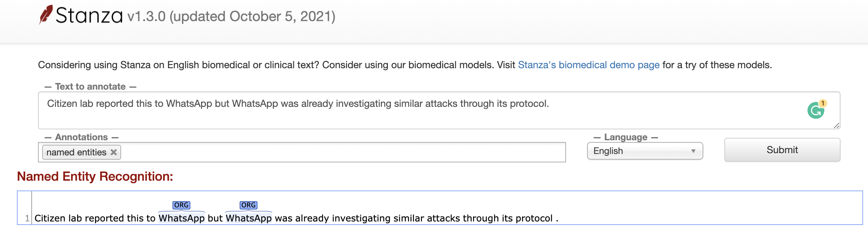
Task: Open Stanza's biomedical demo page link
Action: pos(589,65)
